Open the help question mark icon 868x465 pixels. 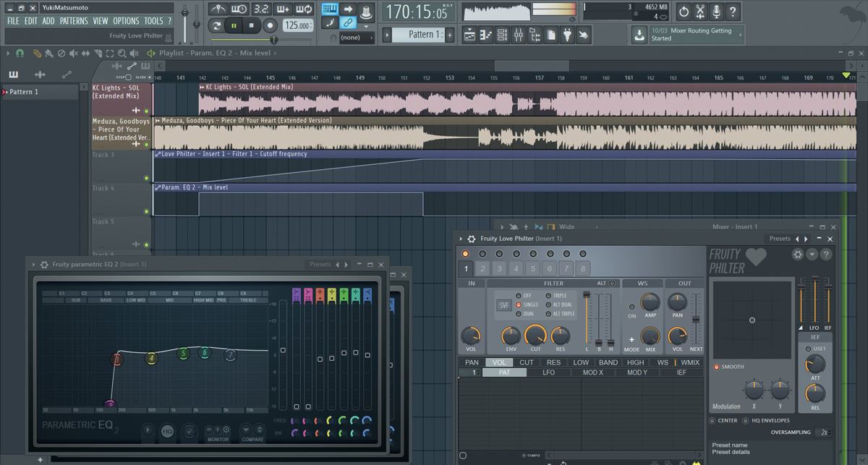(x=733, y=12)
